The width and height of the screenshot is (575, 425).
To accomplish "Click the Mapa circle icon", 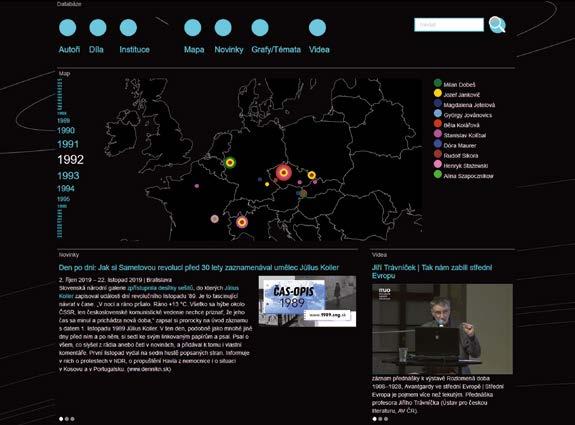I will tap(193, 28).
